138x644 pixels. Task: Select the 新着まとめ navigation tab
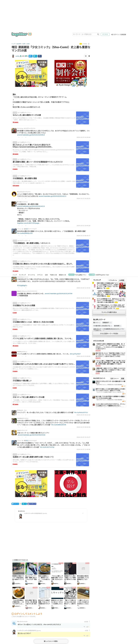click(62, 275)
